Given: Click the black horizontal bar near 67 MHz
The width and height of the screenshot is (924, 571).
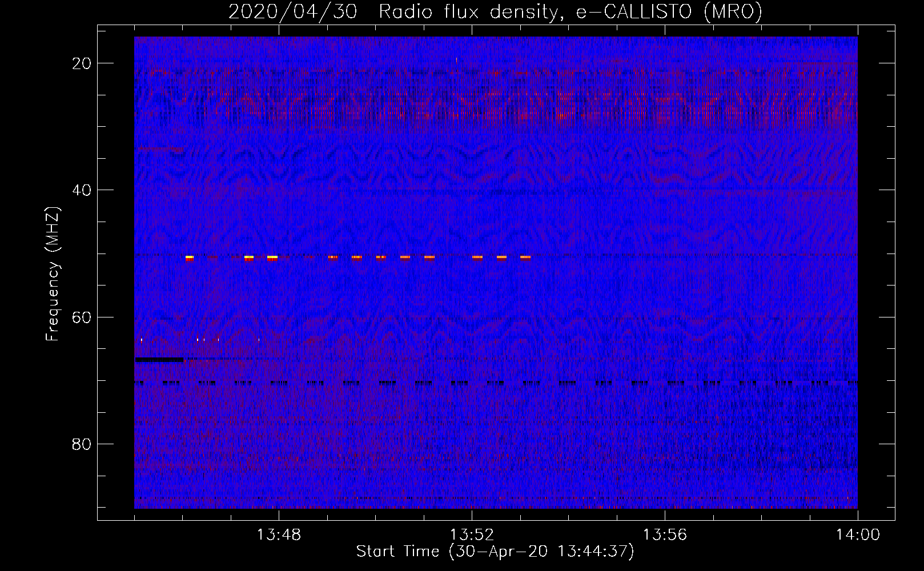Looking at the screenshot, I should coord(159,360).
